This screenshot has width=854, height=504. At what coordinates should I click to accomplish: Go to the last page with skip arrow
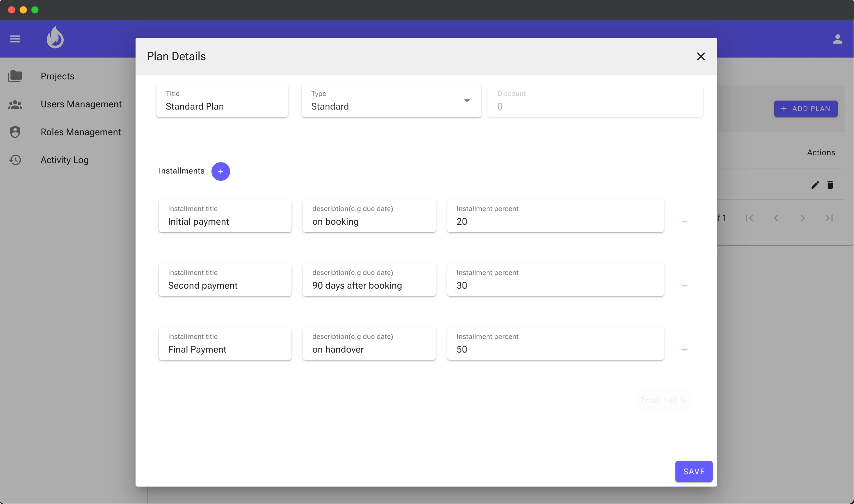coord(829,218)
